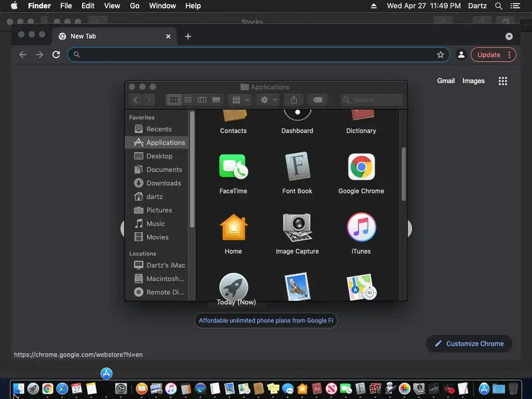This screenshot has width=532, height=399.
Task: Click in the Finder Search field
Action: click(372, 100)
